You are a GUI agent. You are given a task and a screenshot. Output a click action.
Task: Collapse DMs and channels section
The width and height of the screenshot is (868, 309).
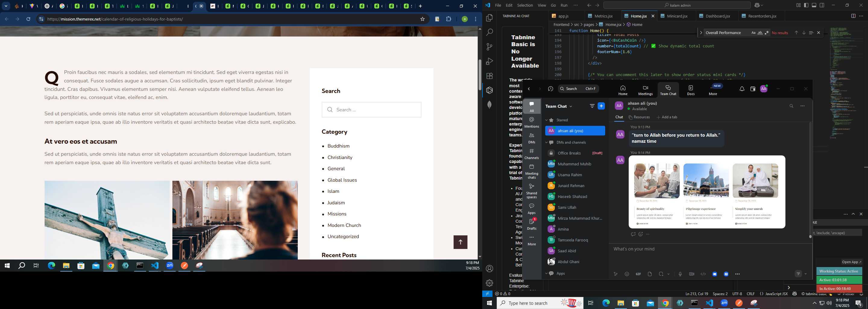(546, 142)
